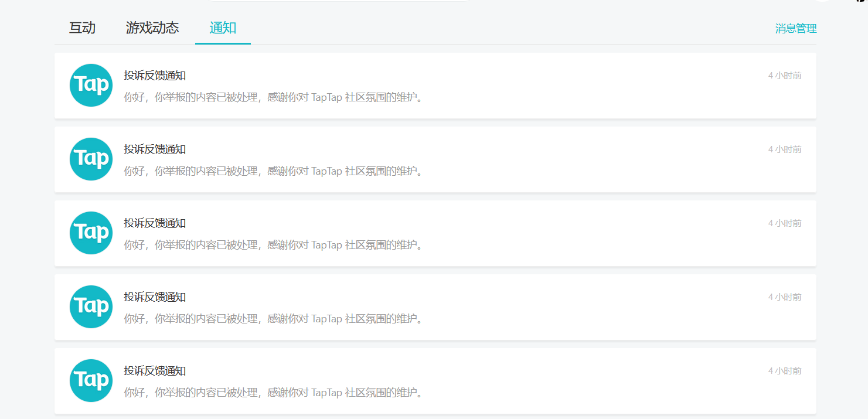Image resolution: width=868 pixels, height=419 pixels.
Task: Click the second notification's 你举报的内容已被处理 message text
Action: (x=273, y=171)
